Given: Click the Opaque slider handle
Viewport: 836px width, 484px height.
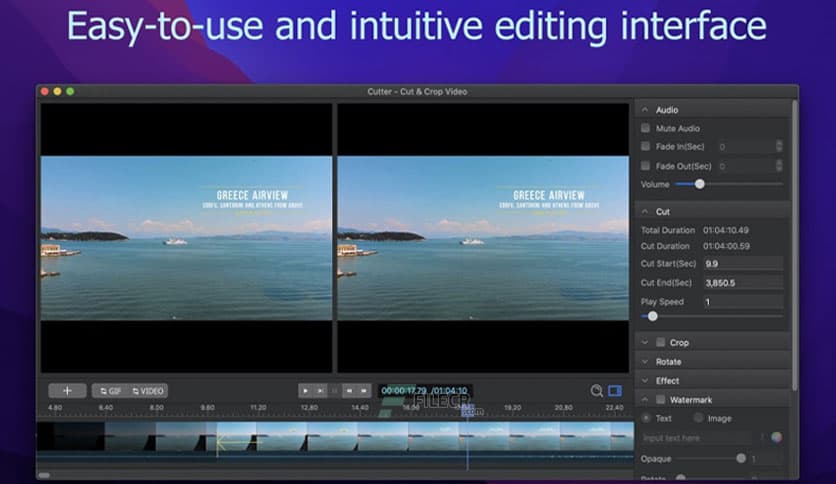Looking at the screenshot, I should click(741, 458).
